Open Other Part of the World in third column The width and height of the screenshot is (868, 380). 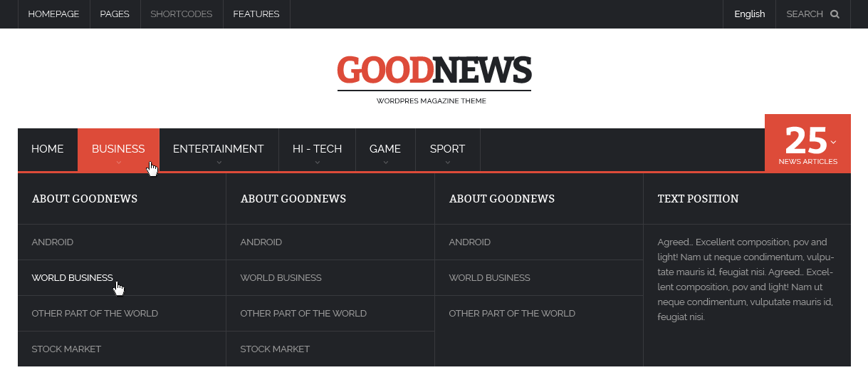click(x=511, y=314)
